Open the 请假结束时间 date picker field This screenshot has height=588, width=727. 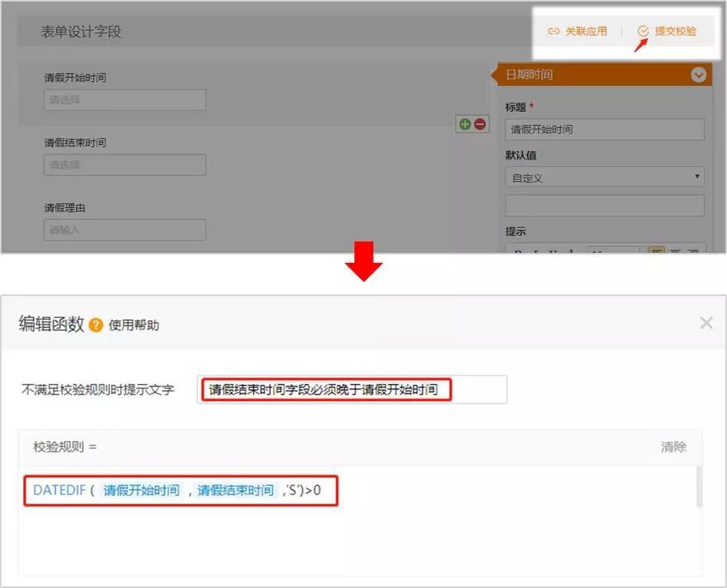[x=125, y=165]
